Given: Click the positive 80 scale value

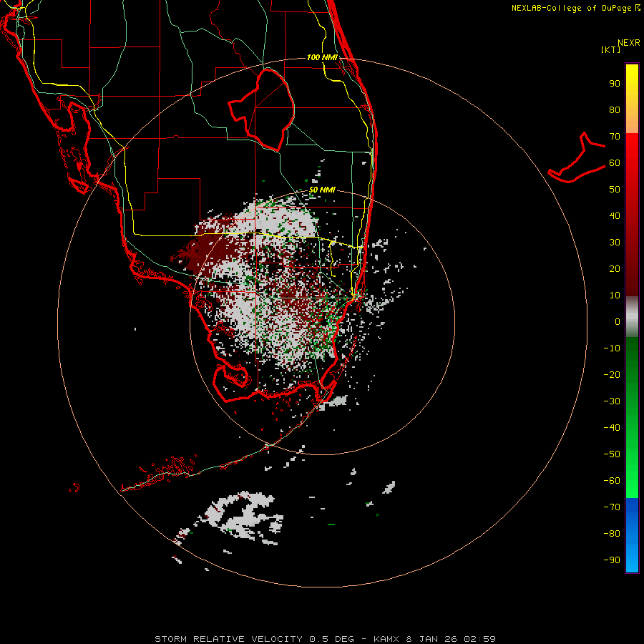Looking at the screenshot, I should pos(615,109).
